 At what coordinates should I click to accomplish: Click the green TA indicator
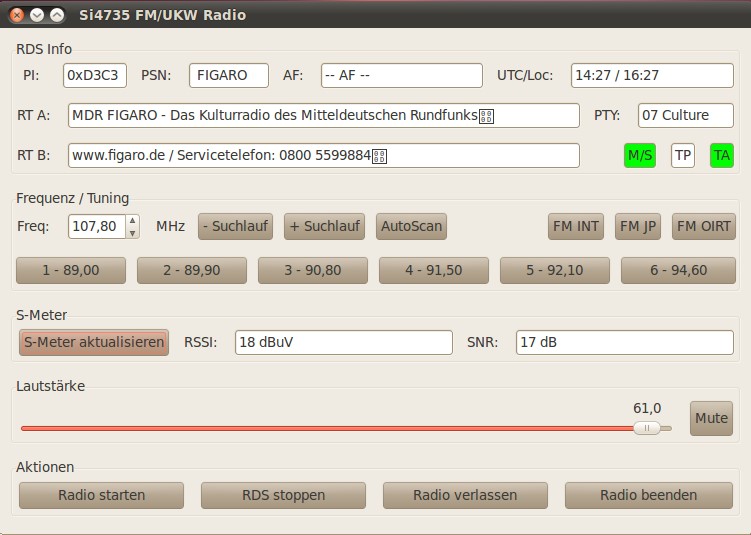(721, 155)
